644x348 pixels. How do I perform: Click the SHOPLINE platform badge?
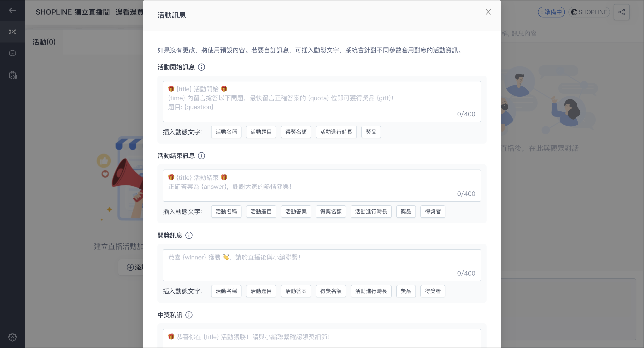589,12
